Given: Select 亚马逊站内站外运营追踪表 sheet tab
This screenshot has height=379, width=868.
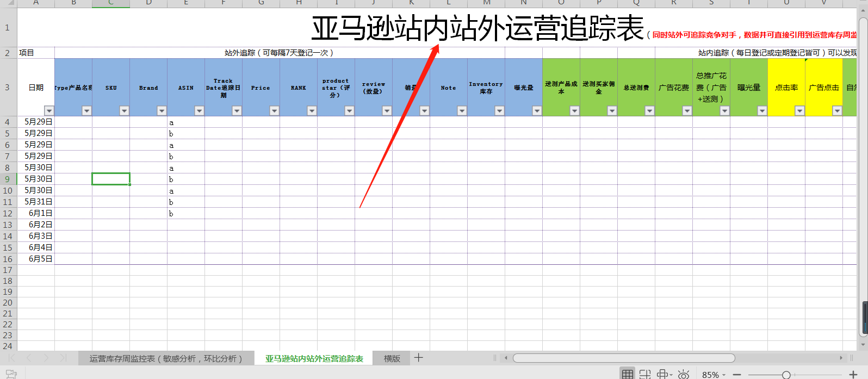Looking at the screenshot, I should (314, 358).
